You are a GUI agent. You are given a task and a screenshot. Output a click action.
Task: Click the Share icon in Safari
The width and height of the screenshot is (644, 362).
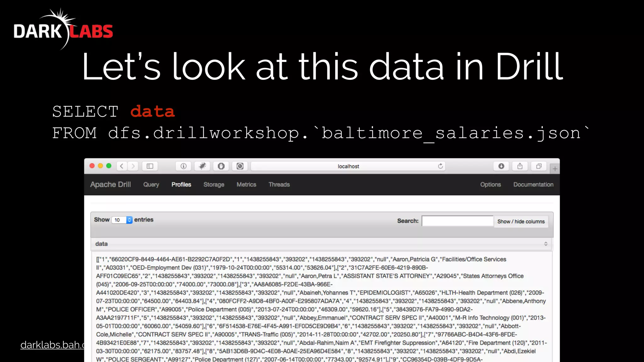520,166
